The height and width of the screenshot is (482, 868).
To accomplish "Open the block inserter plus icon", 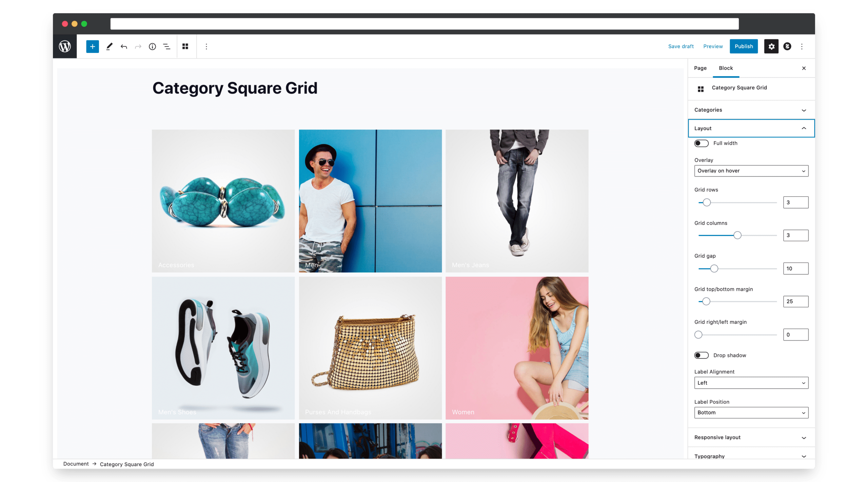I will click(92, 46).
